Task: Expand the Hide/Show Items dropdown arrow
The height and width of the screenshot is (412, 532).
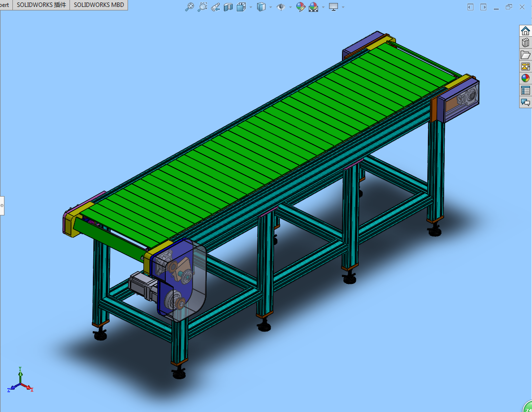Action: [x=290, y=7]
